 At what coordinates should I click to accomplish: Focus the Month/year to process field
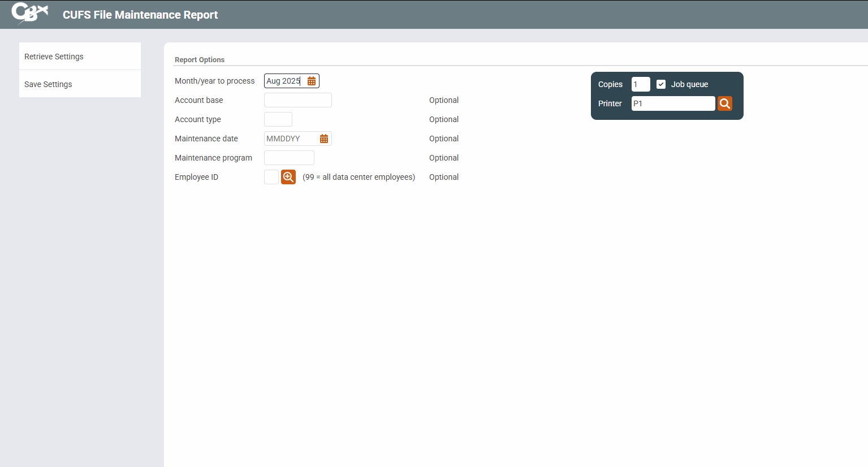click(x=284, y=81)
